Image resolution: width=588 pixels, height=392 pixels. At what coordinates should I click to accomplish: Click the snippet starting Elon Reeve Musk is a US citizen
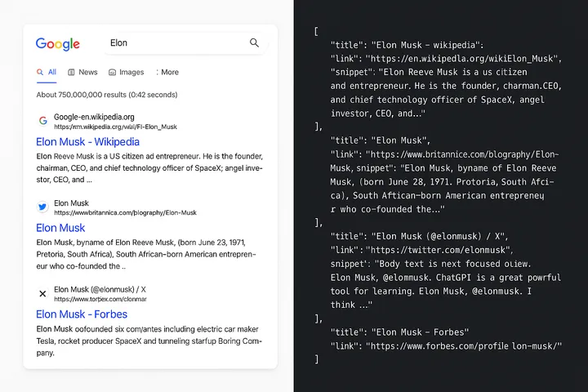149,168
